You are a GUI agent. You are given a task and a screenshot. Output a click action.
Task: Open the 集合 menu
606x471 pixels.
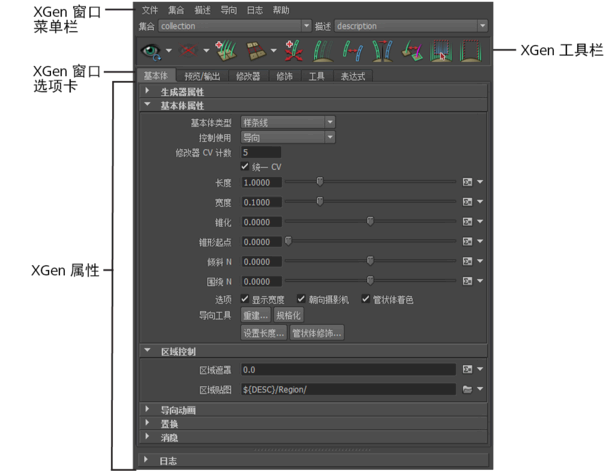(176, 10)
